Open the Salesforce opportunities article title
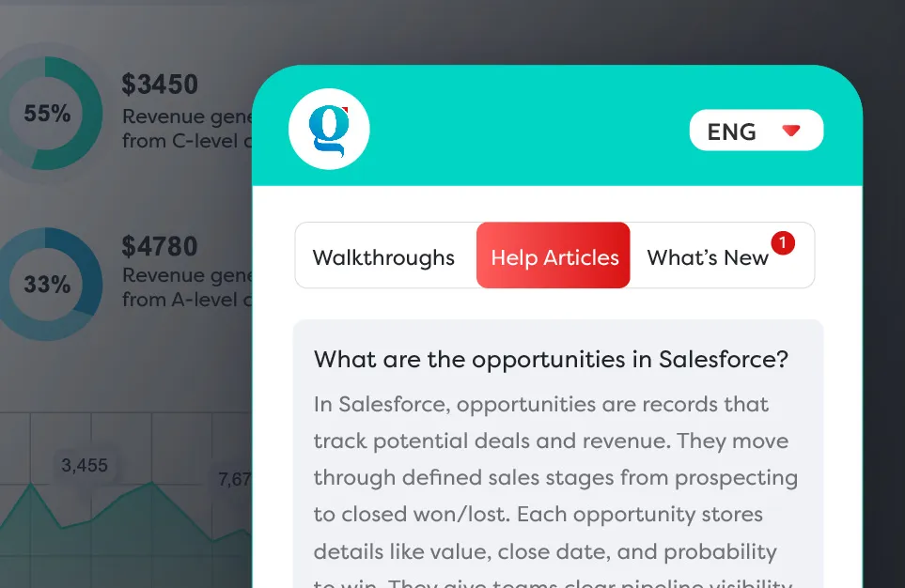This screenshot has width=905, height=588. tap(551, 359)
